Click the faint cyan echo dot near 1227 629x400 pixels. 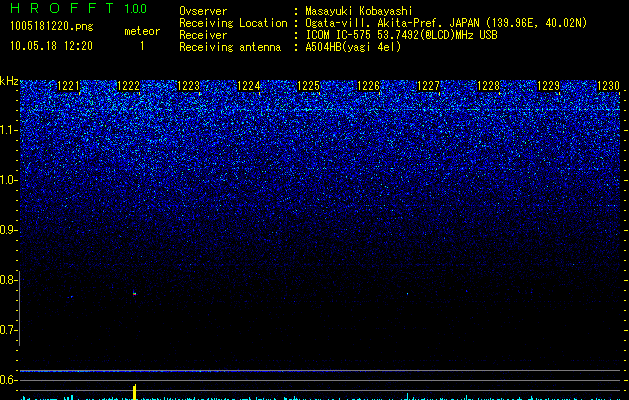tap(408, 294)
